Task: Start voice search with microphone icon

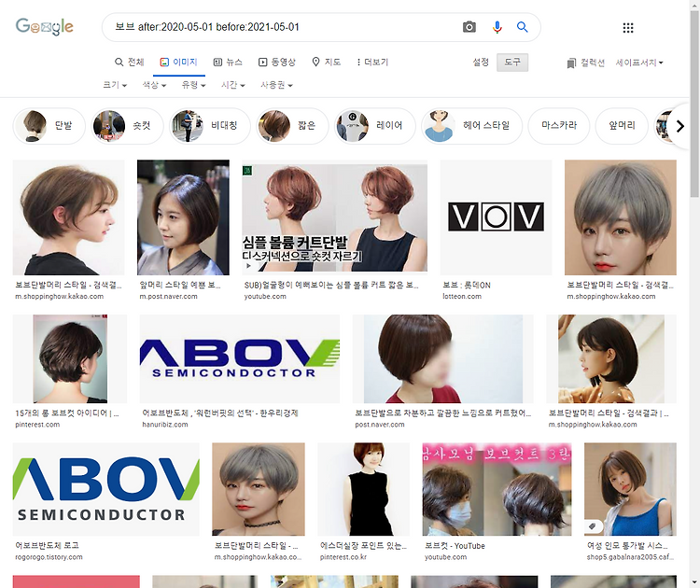Action: (497, 27)
